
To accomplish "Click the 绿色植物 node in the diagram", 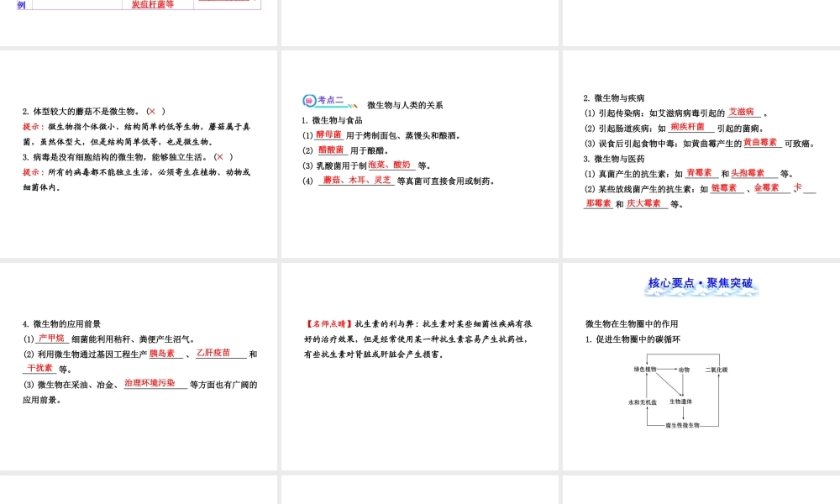I will (x=644, y=369).
